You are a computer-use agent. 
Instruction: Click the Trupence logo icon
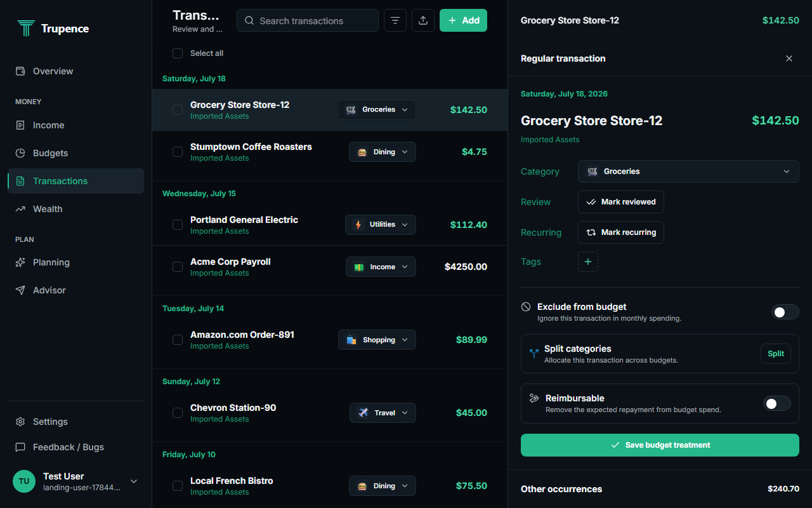coord(26,28)
